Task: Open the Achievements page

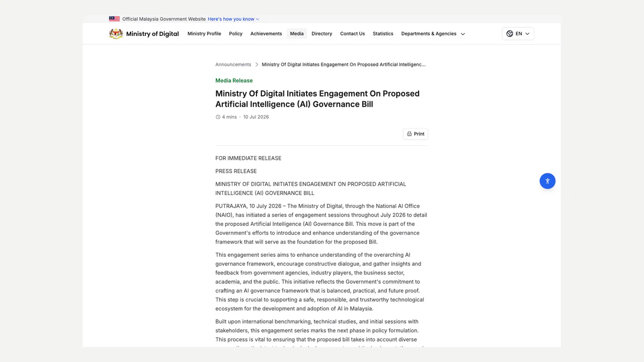Action: click(266, 34)
